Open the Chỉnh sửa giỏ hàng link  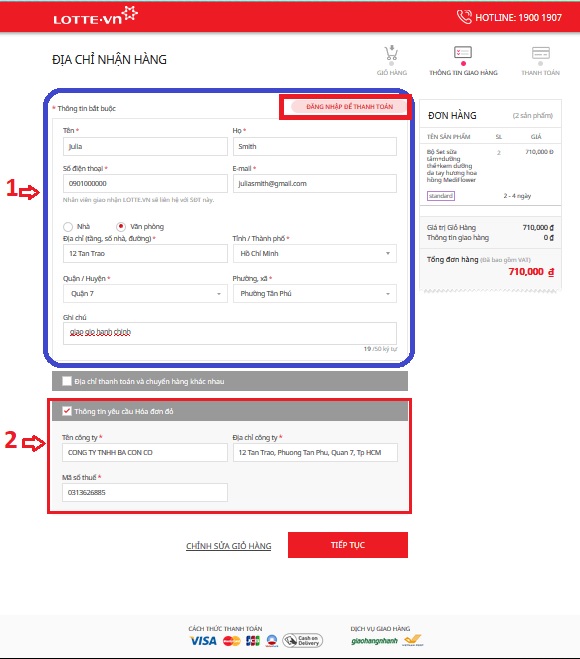[229, 546]
